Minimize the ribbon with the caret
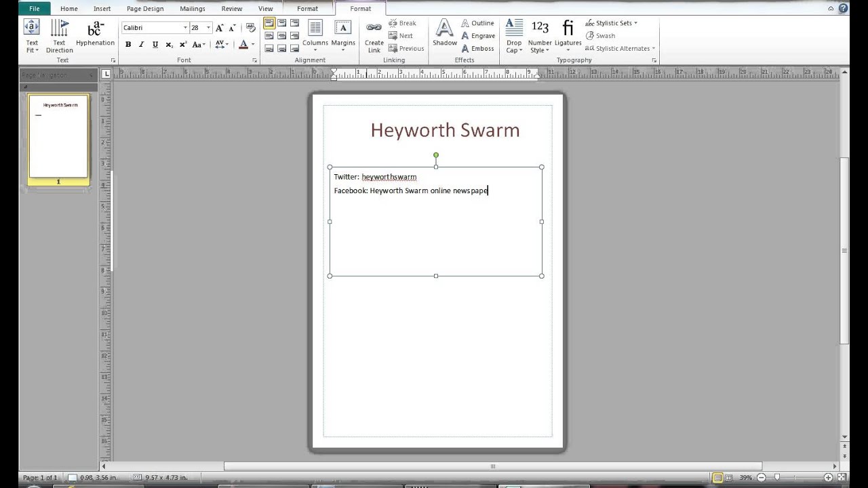Viewport: 868px width, 488px height. (831, 9)
